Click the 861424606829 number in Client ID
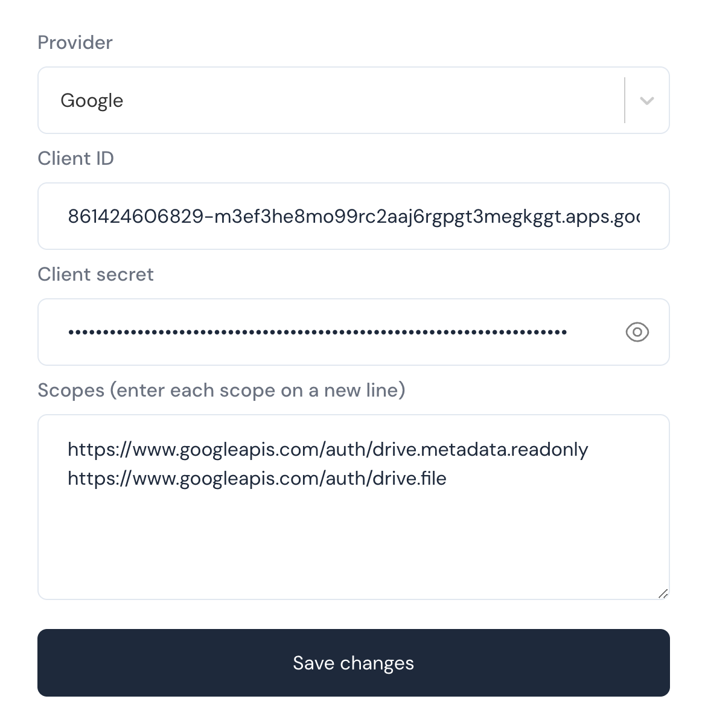 click(136, 216)
